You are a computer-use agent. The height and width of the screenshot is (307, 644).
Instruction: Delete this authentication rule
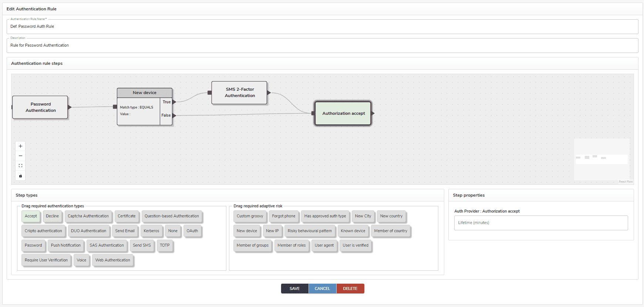[x=350, y=288]
